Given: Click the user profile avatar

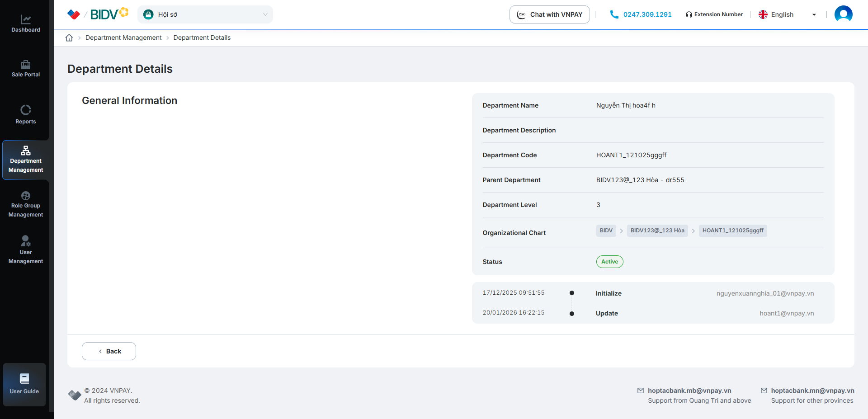Looking at the screenshot, I should pyautogui.click(x=843, y=14).
